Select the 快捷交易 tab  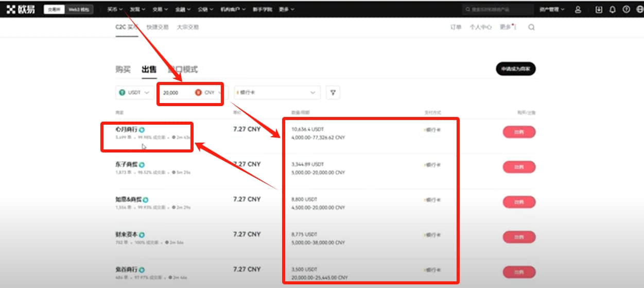pyautogui.click(x=158, y=27)
